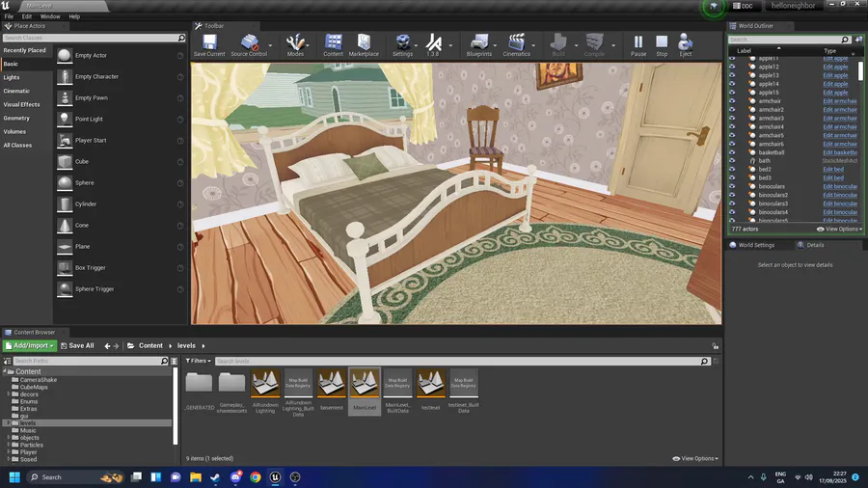Toggle visibility of binoculars4 actor
This screenshot has height=488, width=868.
(732, 212)
